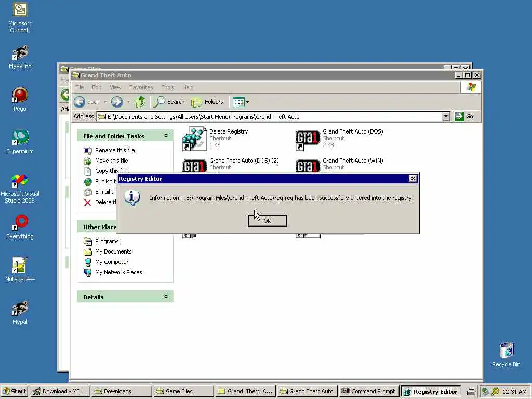Click the Windows flag logo in Explorer
Screen dimensions: 532x399
pyautogui.click(x=471, y=87)
